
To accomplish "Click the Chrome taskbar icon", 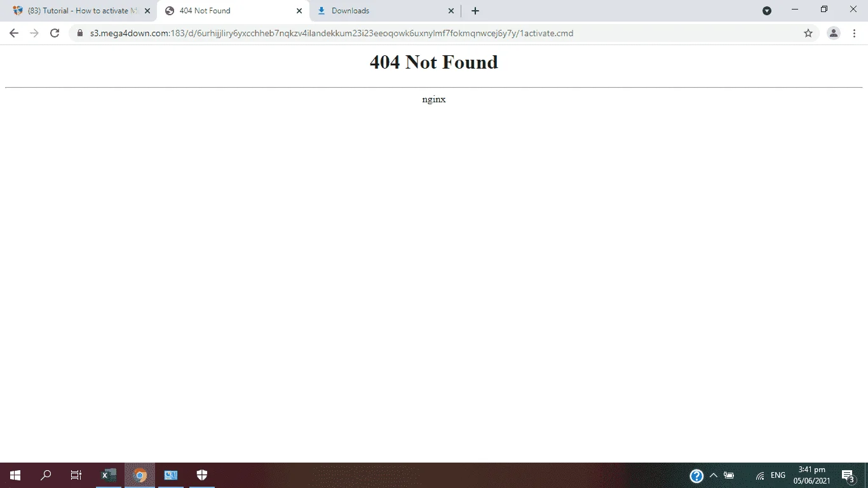I will pos(140,475).
